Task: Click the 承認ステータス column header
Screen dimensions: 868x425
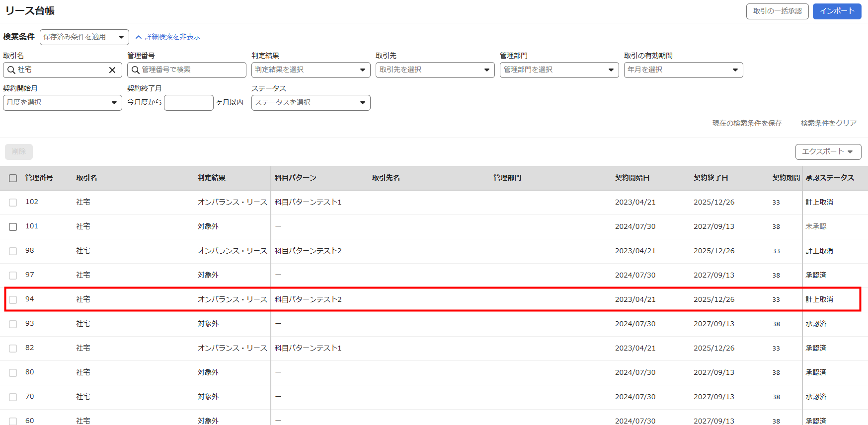Action: [829, 178]
